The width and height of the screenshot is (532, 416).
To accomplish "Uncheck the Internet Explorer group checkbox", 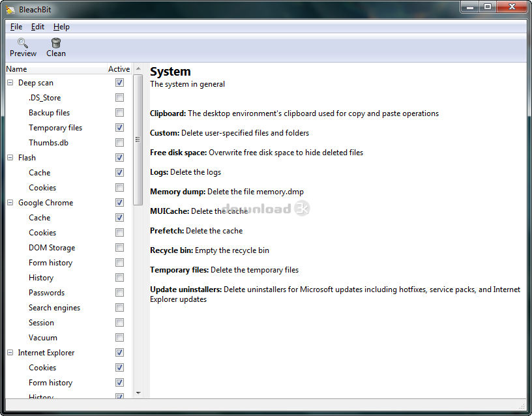I will coord(119,353).
